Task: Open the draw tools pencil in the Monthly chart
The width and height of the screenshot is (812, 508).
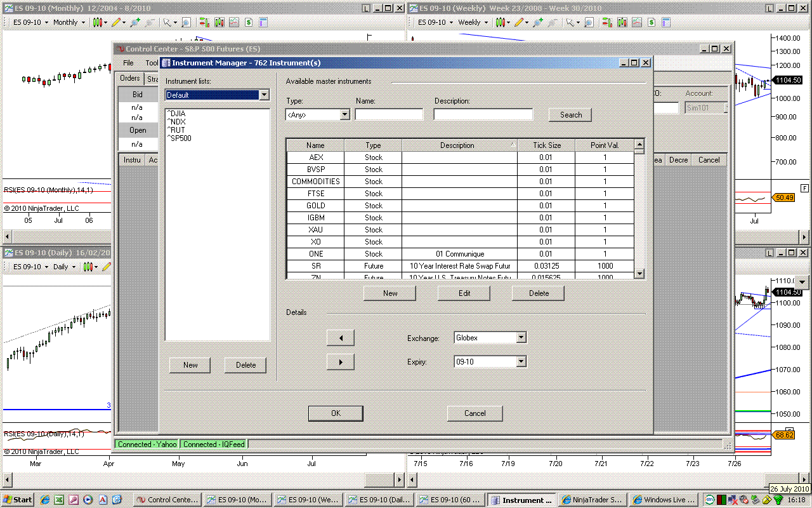Action: pos(115,22)
